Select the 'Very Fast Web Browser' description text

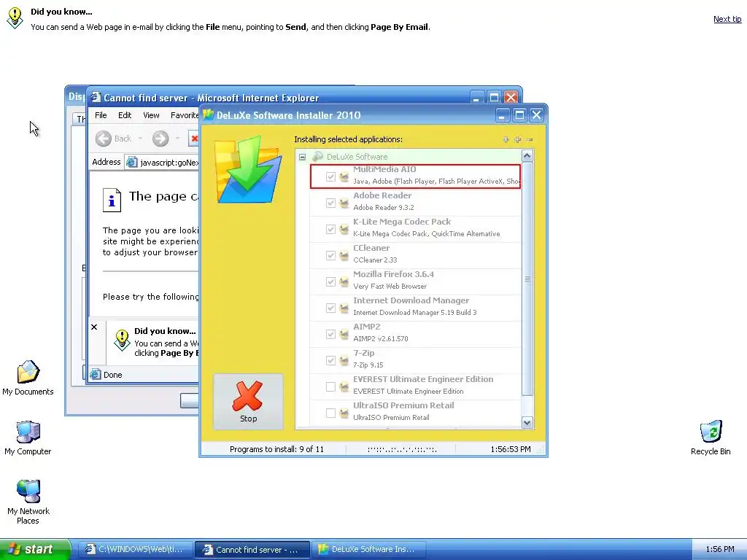click(x=390, y=286)
